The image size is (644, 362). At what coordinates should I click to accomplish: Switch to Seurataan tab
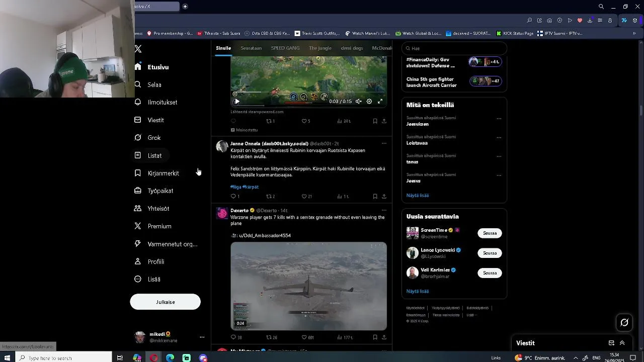click(x=251, y=48)
